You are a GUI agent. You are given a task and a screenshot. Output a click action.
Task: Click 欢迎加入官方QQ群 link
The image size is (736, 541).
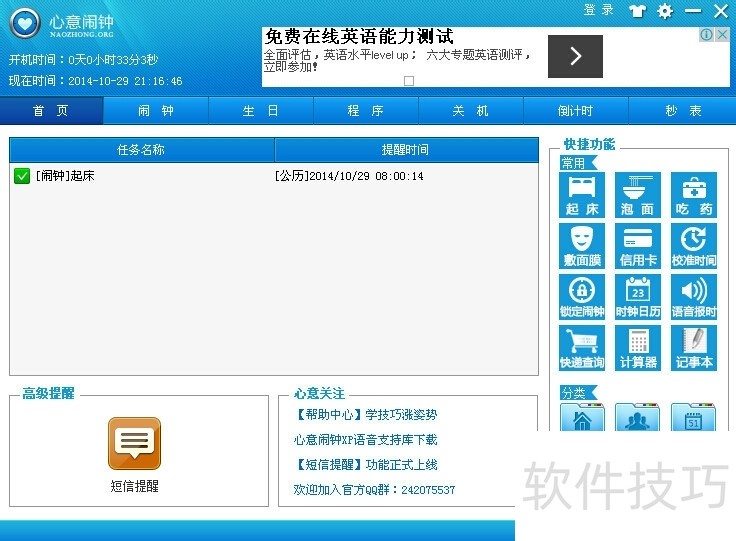(x=374, y=490)
